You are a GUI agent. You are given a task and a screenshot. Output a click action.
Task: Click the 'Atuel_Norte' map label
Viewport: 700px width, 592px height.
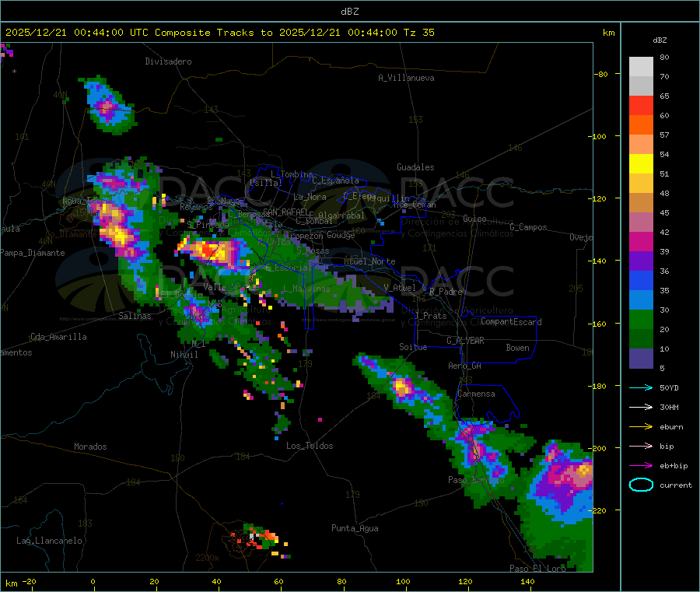(369, 261)
